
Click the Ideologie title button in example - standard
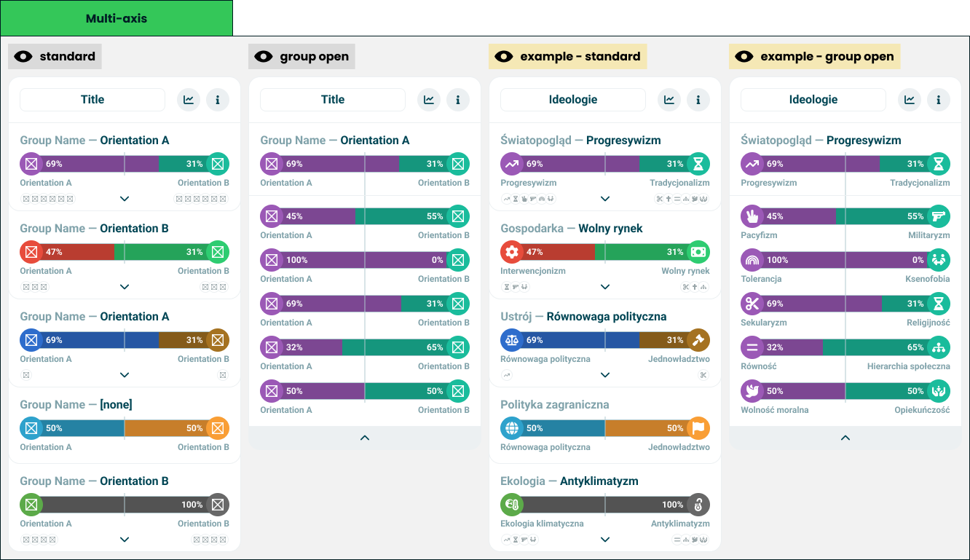click(573, 100)
